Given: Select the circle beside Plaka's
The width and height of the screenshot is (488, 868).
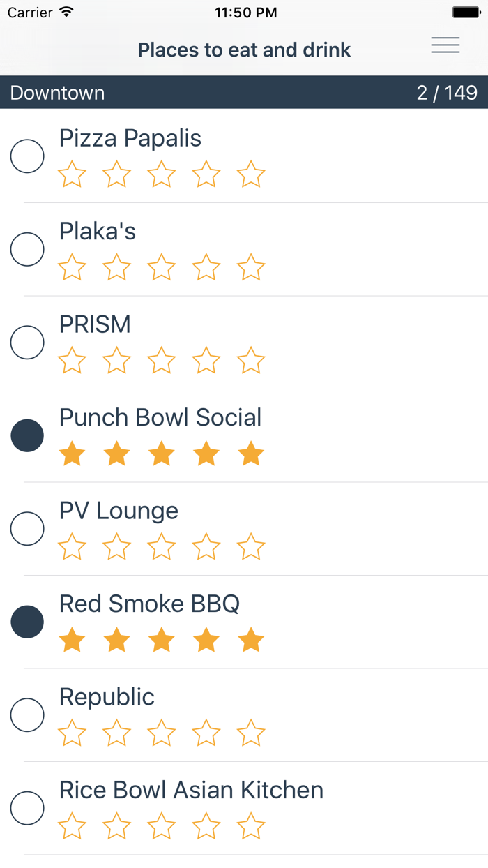Looking at the screenshot, I should click(26, 249).
